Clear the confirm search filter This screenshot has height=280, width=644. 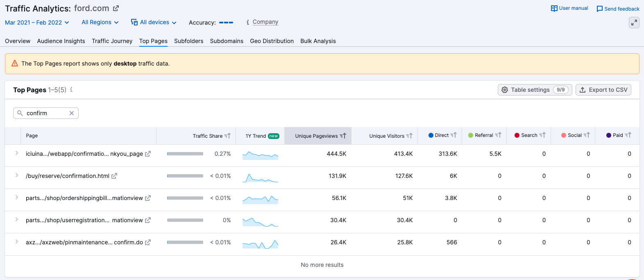72,113
